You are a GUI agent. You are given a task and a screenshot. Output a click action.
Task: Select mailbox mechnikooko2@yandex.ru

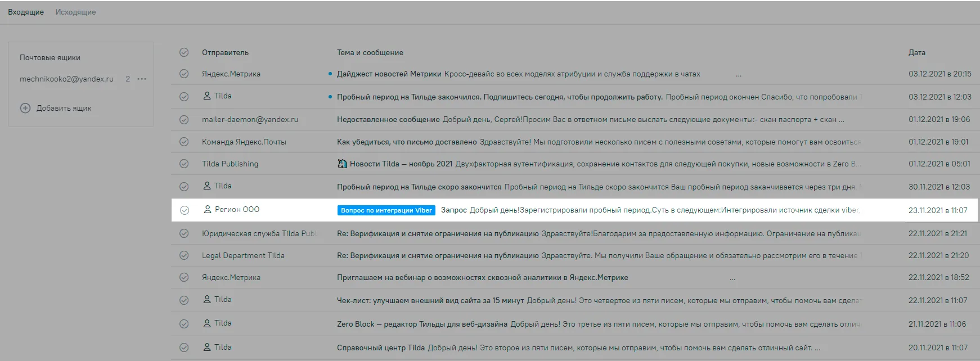(66, 79)
